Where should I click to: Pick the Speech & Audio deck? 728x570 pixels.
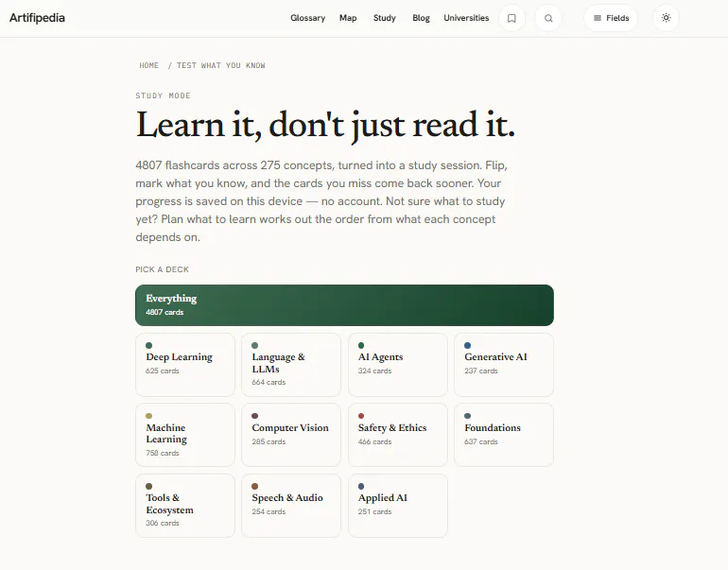(x=291, y=506)
